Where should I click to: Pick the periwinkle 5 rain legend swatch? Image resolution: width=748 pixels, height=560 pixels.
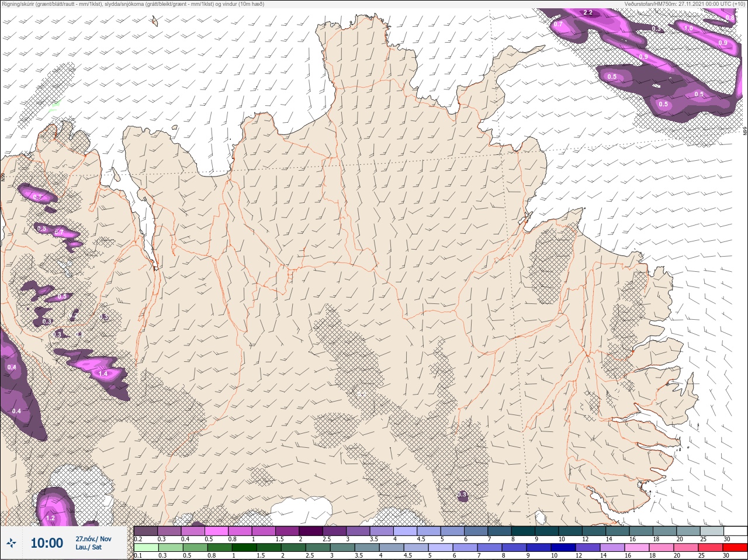pos(441,548)
